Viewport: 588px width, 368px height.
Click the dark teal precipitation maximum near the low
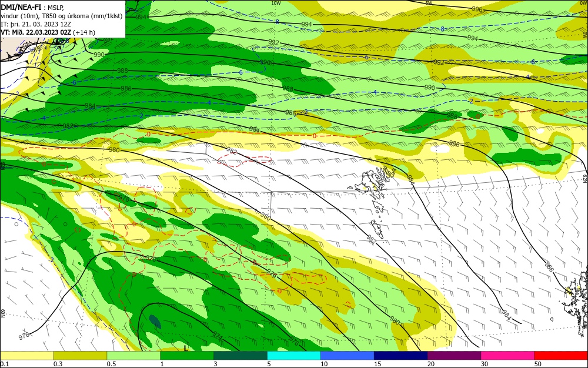pyautogui.click(x=155, y=322)
